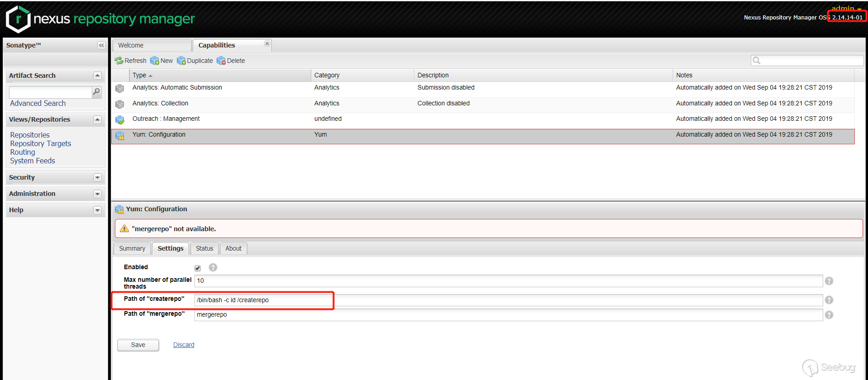
Task: Select the Outreach : Management row
Action: [483, 120]
